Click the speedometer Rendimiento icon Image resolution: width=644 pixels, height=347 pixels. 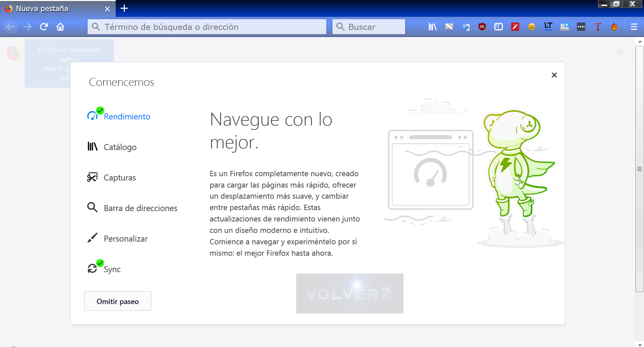[x=92, y=116]
